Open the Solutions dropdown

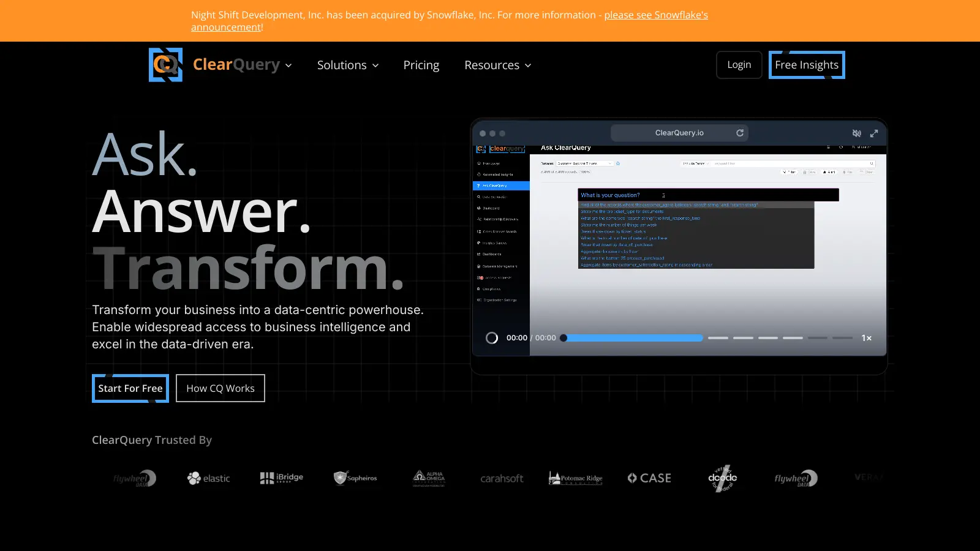coord(347,65)
